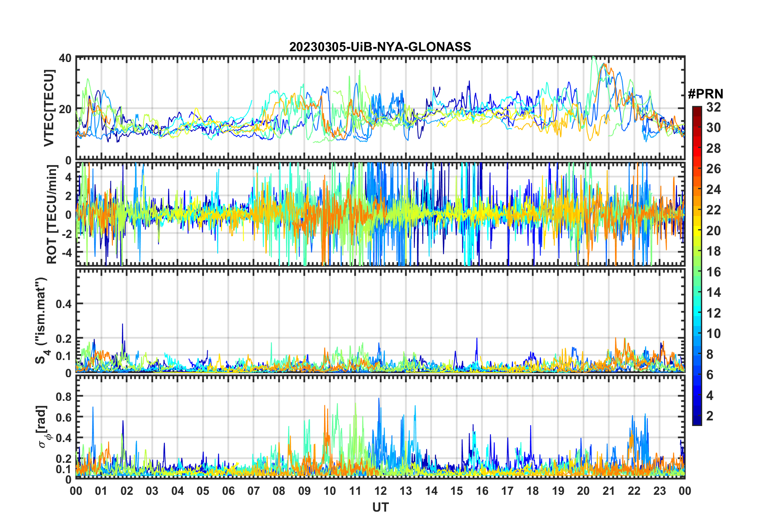Click colorbar tick label 10

pos(713,334)
